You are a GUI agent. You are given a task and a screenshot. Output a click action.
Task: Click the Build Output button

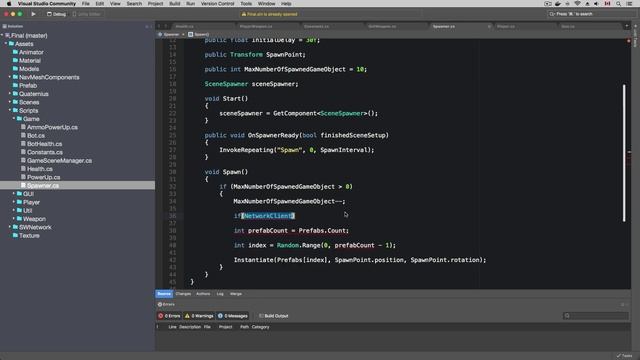(273, 316)
